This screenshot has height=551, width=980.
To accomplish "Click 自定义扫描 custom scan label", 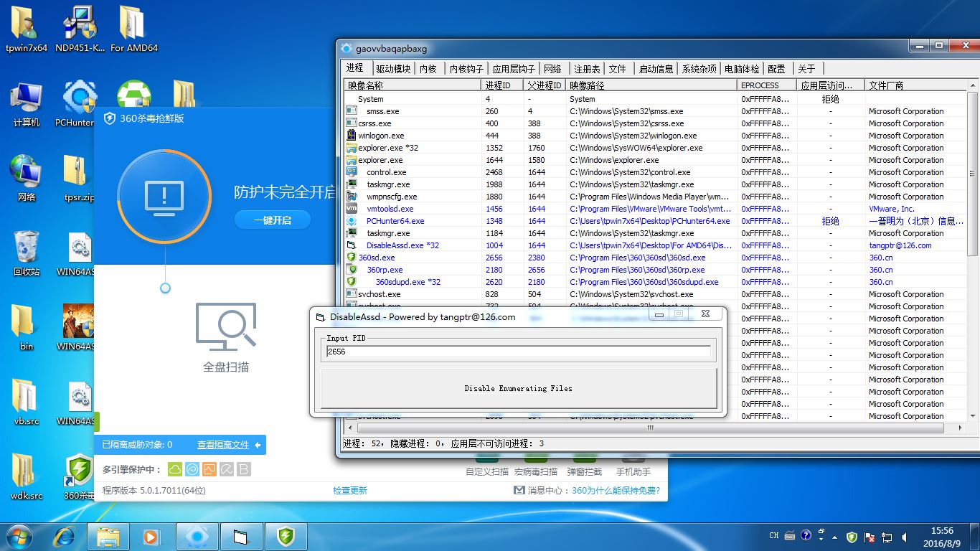I will 487,472.
